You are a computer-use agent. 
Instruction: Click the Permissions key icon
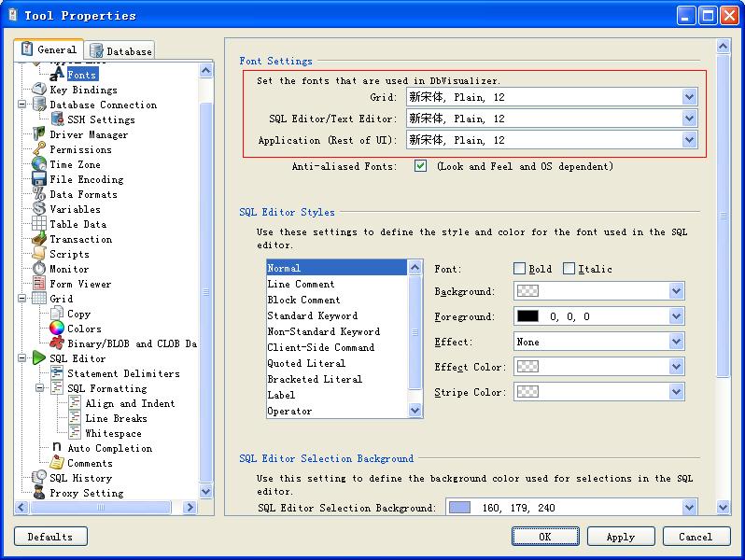tap(39, 149)
